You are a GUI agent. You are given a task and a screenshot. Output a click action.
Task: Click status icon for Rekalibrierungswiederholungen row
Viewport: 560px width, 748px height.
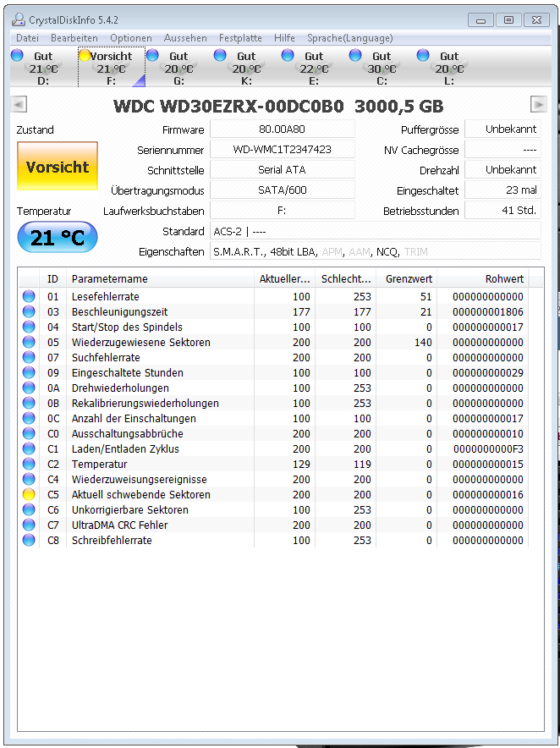(x=29, y=403)
